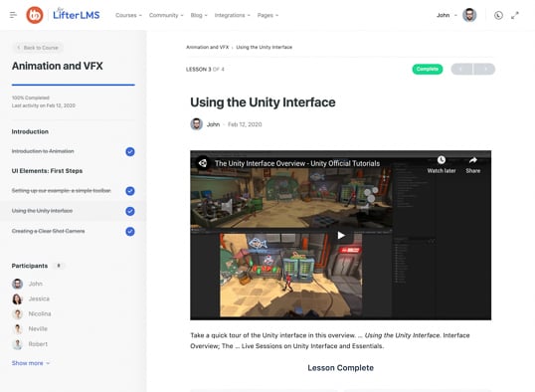The height and width of the screenshot is (392, 535).
Task: Click the Animation and VFX sidebar title
Action: pyautogui.click(x=58, y=66)
